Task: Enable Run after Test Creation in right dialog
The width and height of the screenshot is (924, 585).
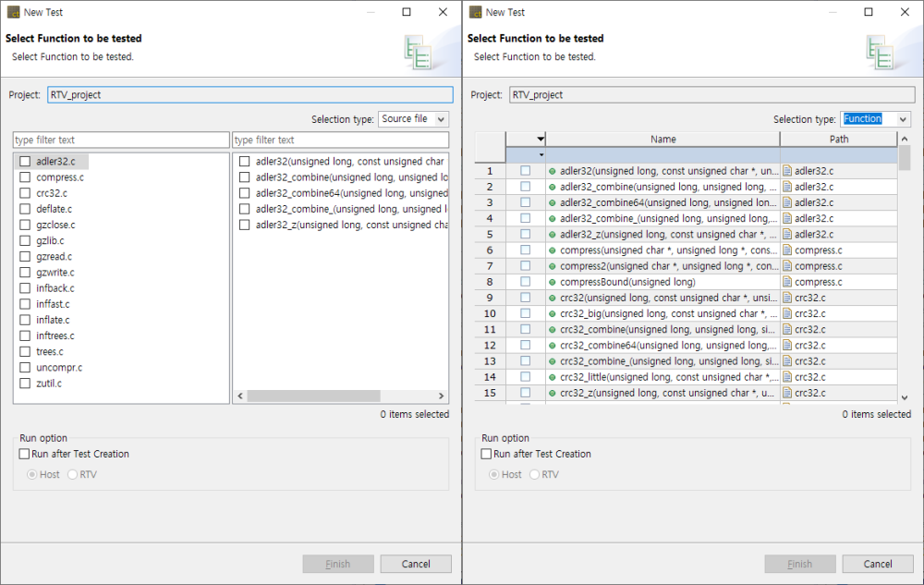Action: tap(486, 454)
